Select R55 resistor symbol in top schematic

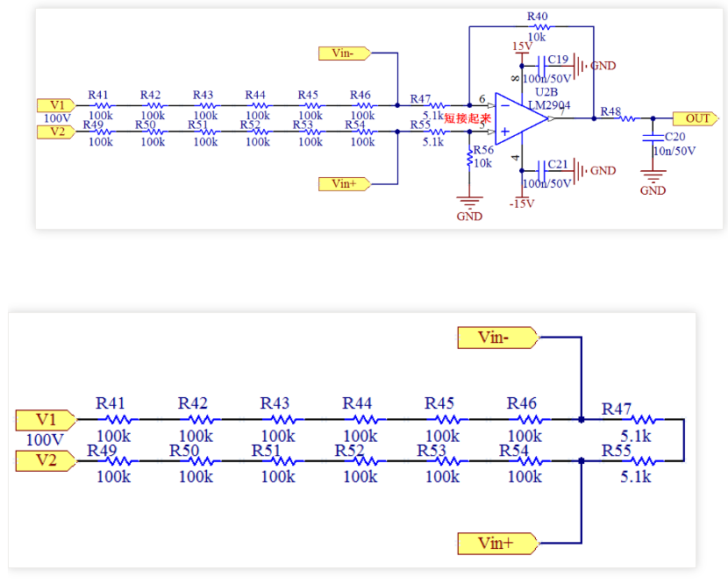coord(437,132)
